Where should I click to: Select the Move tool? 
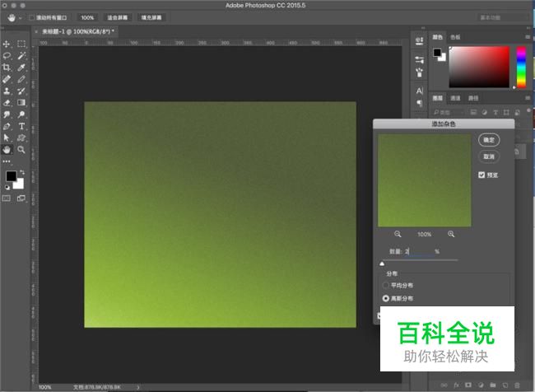(x=7, y=44)
